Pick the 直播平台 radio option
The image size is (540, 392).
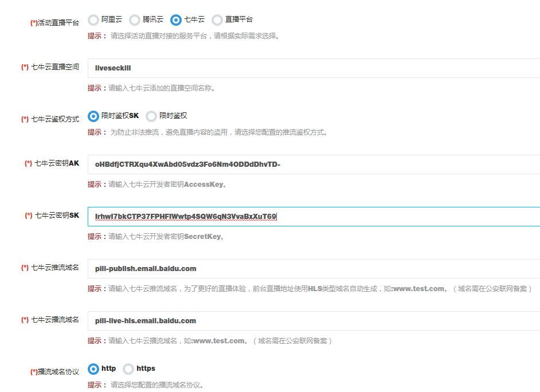[217, 20]
